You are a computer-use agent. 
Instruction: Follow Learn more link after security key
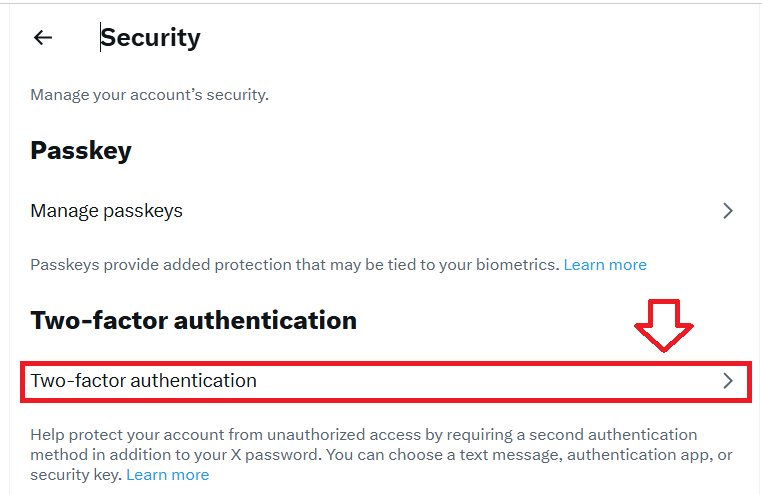167,475
